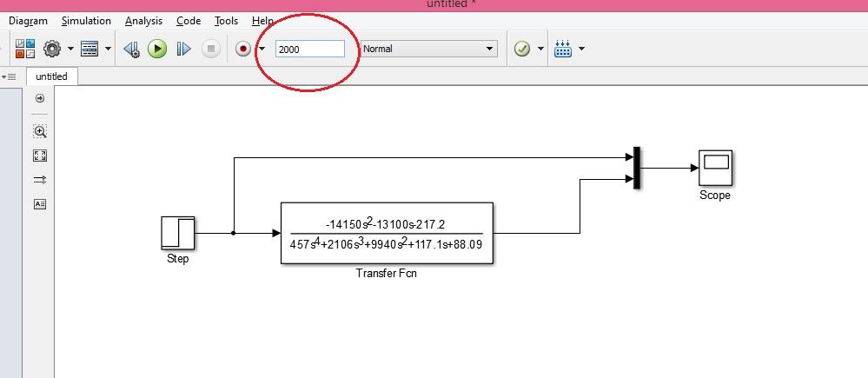Run the simulation with green play

(x=157, y=49)
